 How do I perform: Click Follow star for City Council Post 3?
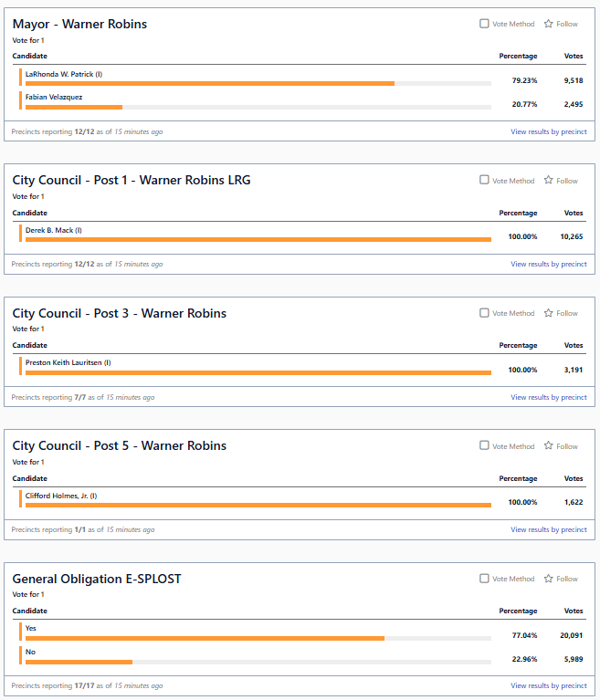coord(549,313)
